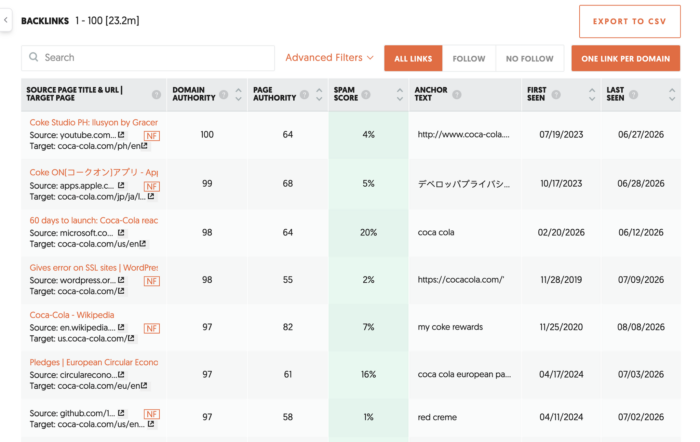Open github.com source external link icon
This screenshot has width=700, height=442.
click(121, 413)
